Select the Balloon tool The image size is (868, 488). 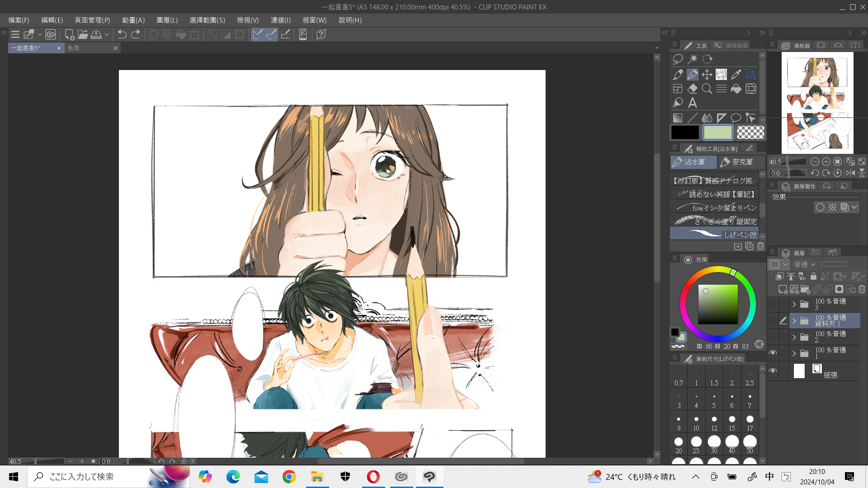736,118
